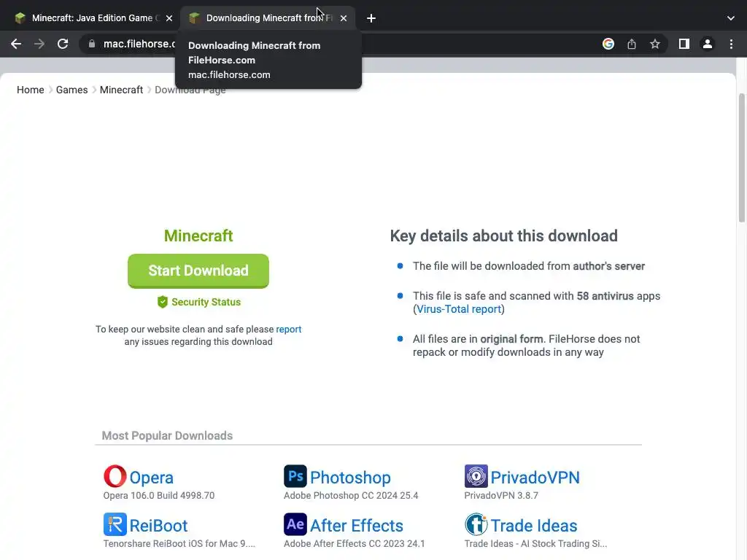Click the Opera logo icon
This screenshot has width=747, height=560.
point(115,476)
